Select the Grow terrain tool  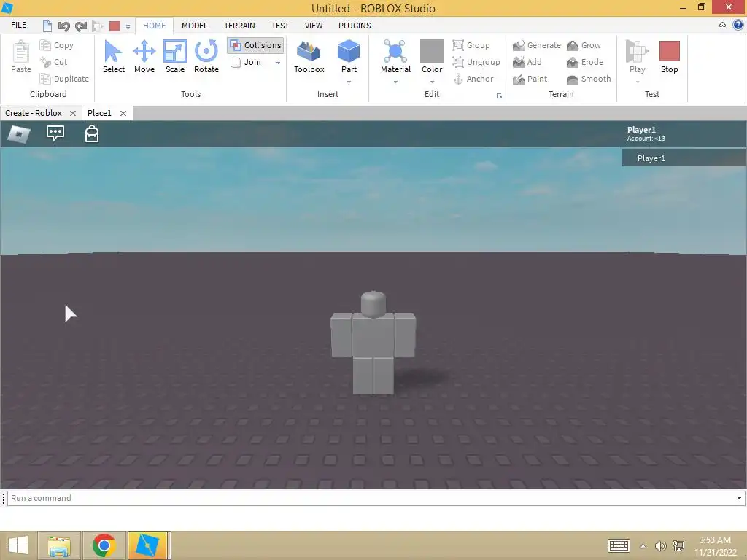point(584,45)
